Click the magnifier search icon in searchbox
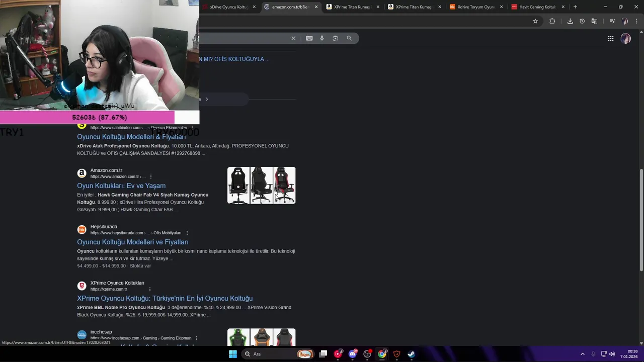Screen dimensions: 644x362 coord(349,38)
